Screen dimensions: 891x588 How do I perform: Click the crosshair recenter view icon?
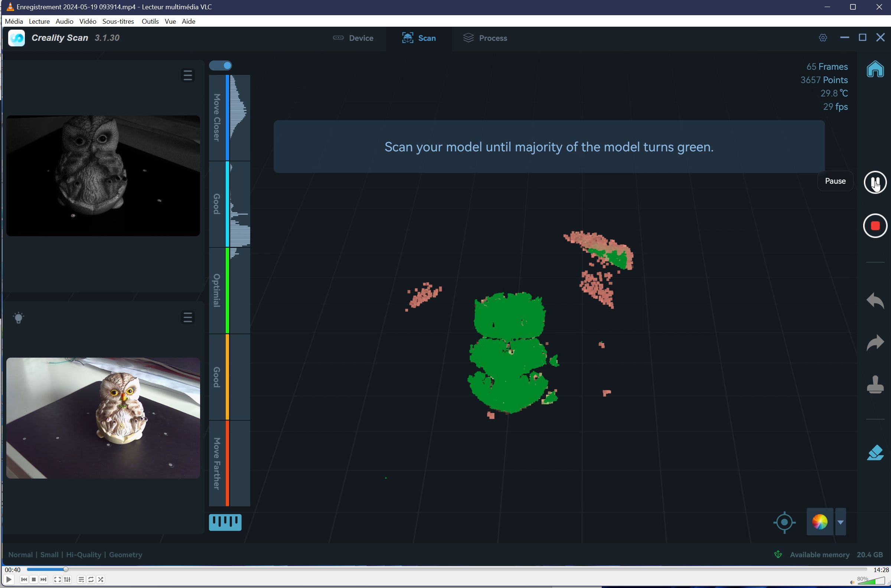coord(784,522)
